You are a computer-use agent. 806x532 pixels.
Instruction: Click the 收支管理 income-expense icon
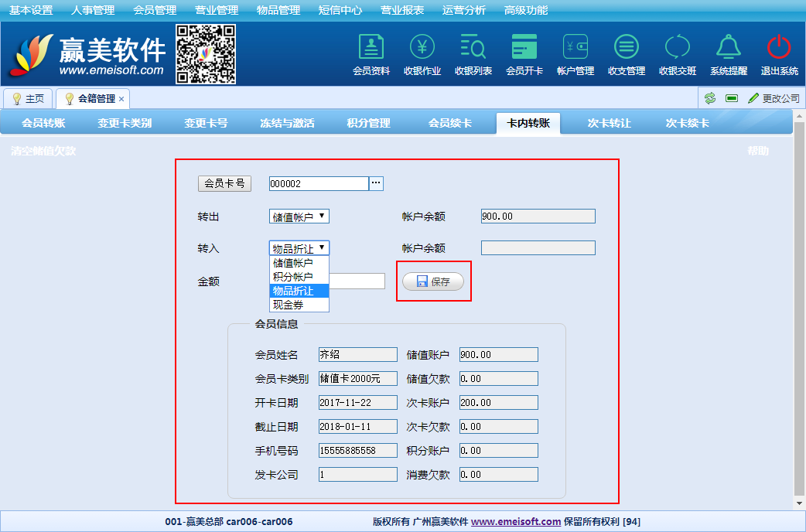pyautogui.click(x=627, y=48)
